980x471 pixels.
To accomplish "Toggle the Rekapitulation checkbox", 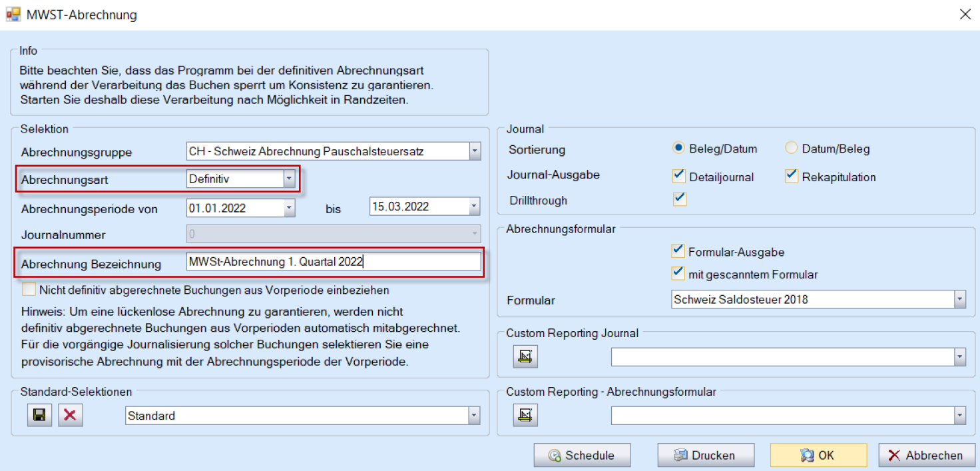I will click(x=792, y=177).
